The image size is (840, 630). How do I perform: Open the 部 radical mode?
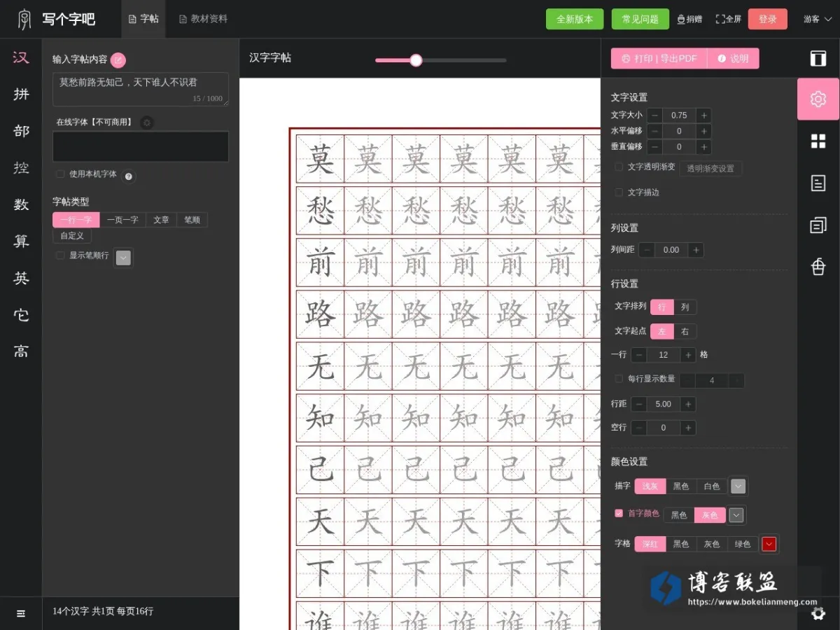click(21, 131)
